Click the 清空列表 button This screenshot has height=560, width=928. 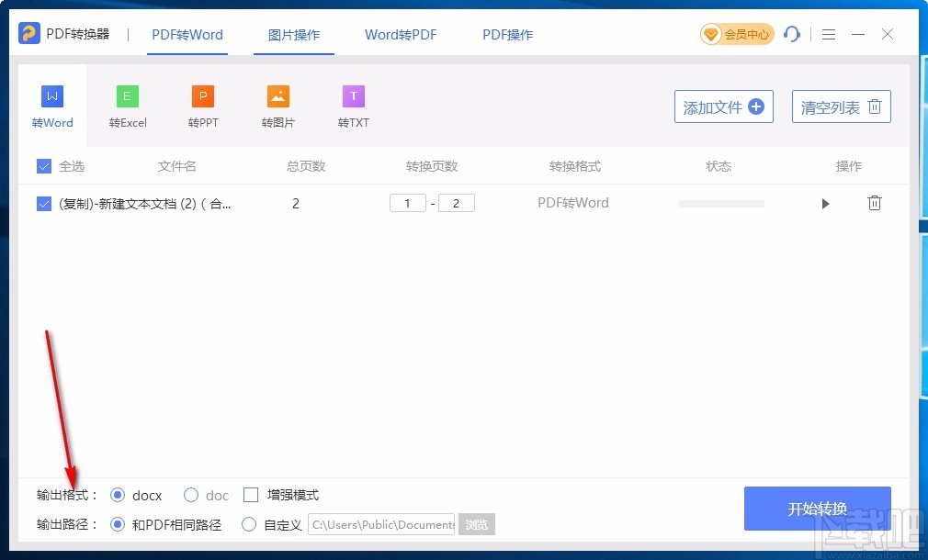click(x=841, y=106)
